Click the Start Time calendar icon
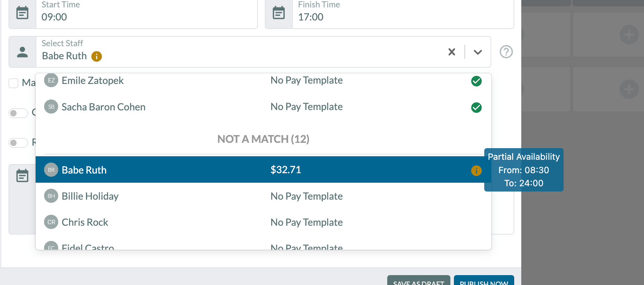 (22, 13)
